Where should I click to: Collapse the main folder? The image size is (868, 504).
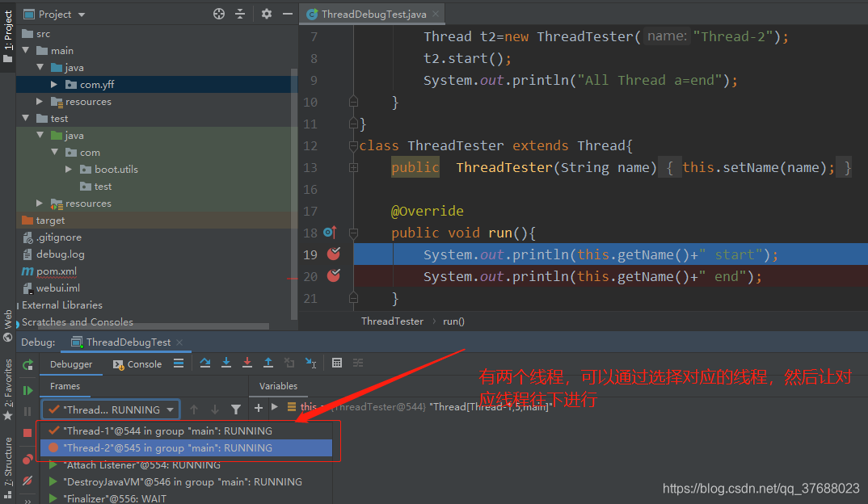(26, 50)
